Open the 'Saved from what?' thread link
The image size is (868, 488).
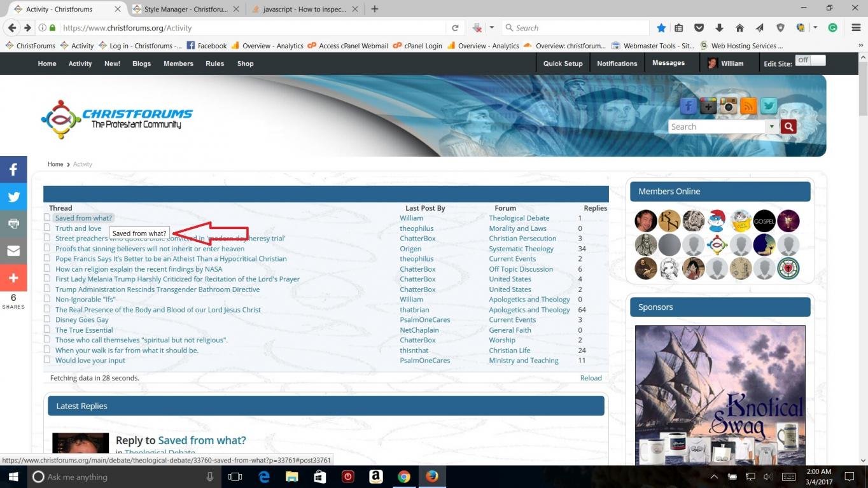click(x=83, y=218)
